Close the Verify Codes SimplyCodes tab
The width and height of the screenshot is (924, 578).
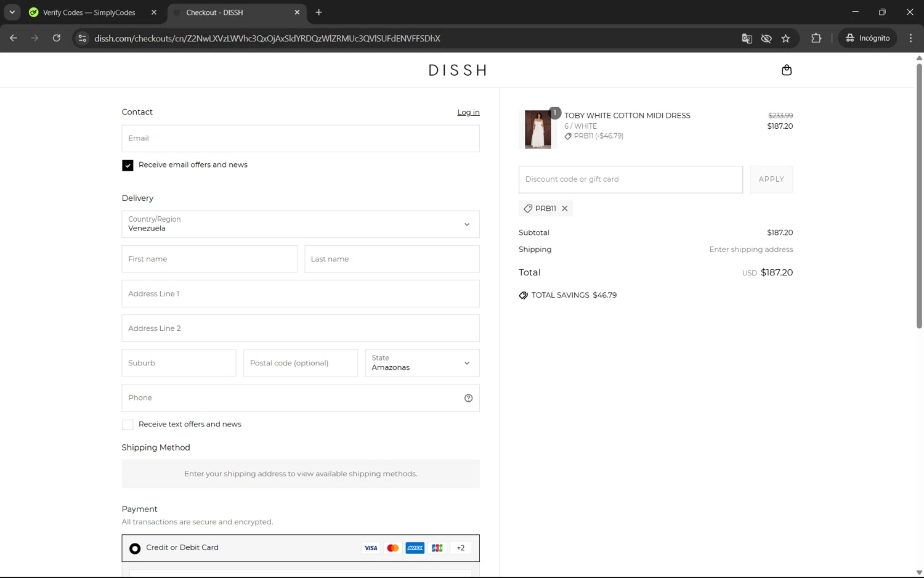154,12
